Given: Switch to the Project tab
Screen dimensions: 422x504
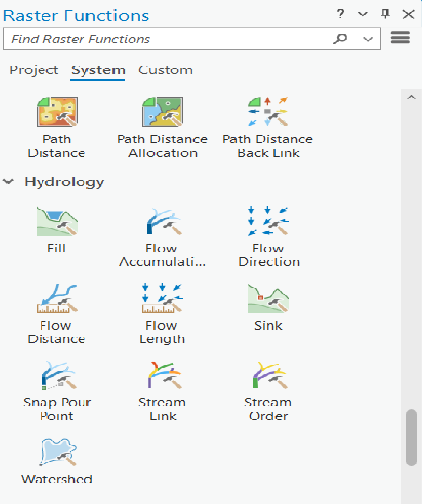Looking at the screenshot, I should (x=34, y=70).
